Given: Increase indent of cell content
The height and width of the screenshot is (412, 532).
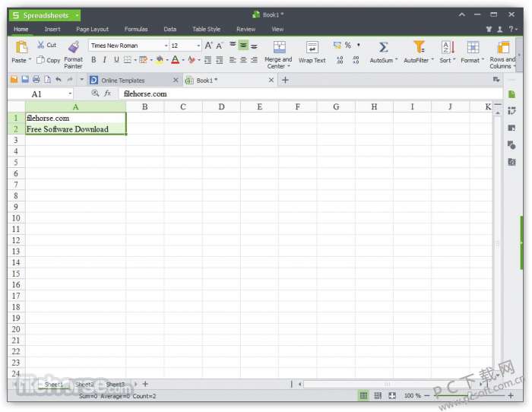Looking at the screenshot, I should [x=220, y=60].
